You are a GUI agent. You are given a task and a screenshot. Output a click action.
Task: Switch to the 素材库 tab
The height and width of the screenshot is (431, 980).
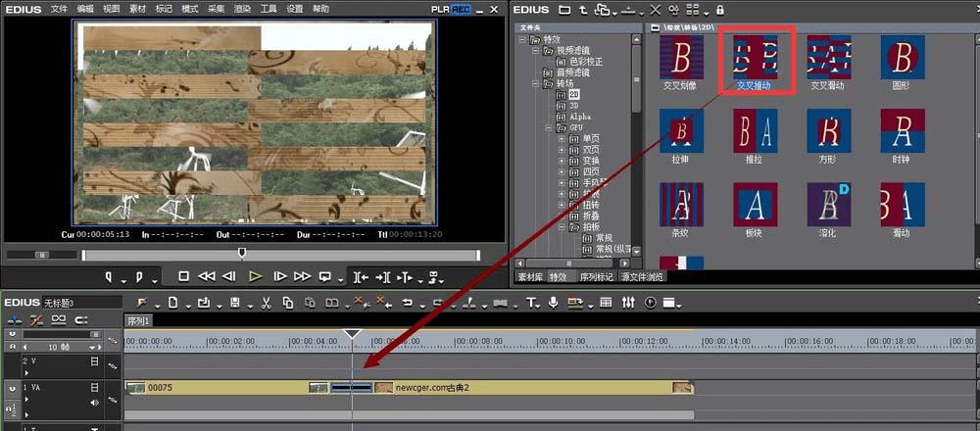tap(530, 277)
